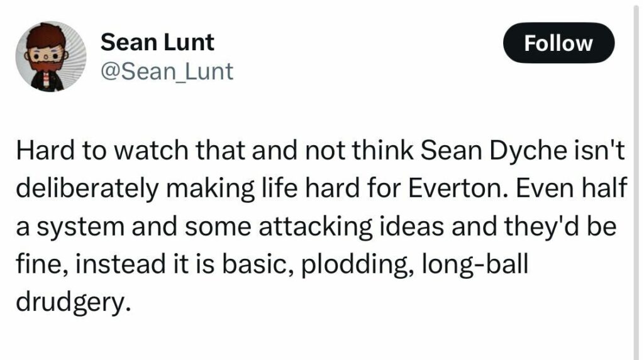Click the opening word "Hard" of the tweet
Screen dimensions: 644x360
(45, 150)
